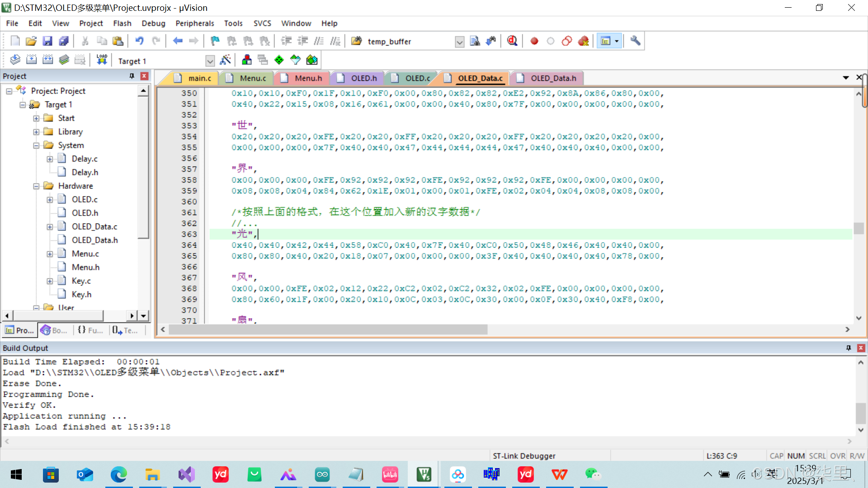The height and width of the screenshot is (488, 868).
Task: Click the Build target icon
Action: pos(31,60)
